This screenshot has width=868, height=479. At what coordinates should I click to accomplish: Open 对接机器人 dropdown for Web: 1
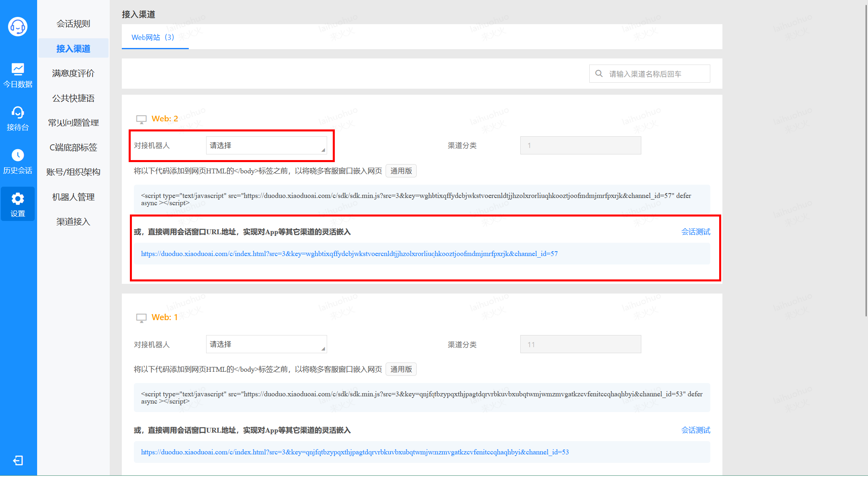point(266,344)
